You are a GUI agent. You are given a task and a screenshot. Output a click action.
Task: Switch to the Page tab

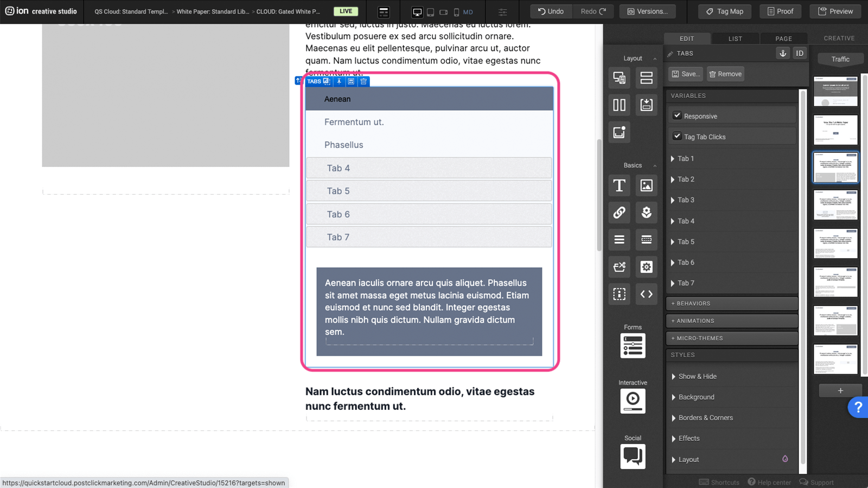pyautogui.click(x=783, y=38)
